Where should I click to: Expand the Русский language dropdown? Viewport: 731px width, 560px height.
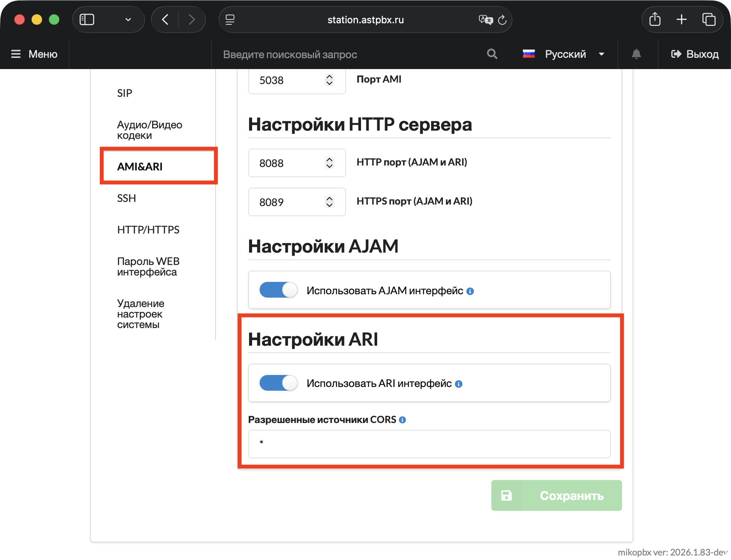coord(565,54)
